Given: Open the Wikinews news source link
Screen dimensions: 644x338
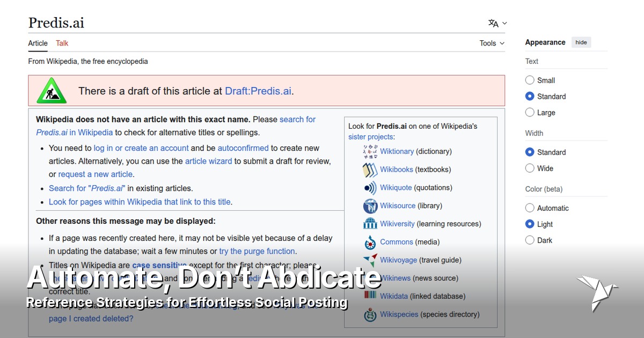Looking at the screenshot, I should click(x=396, y=278).
